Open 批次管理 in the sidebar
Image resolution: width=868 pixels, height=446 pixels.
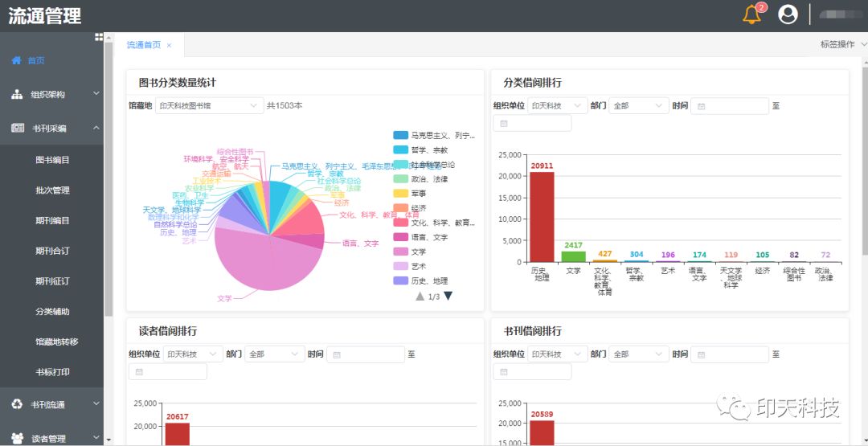52,190
